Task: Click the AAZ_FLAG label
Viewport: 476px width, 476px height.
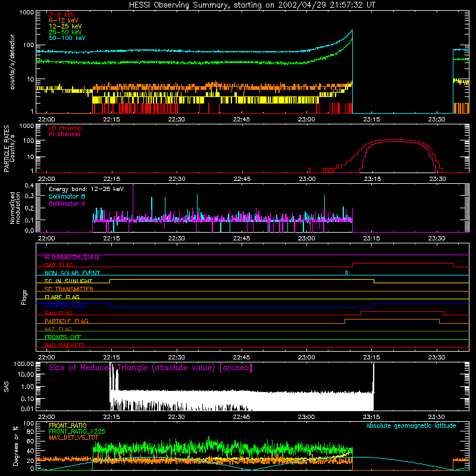Action: point(58,329)
